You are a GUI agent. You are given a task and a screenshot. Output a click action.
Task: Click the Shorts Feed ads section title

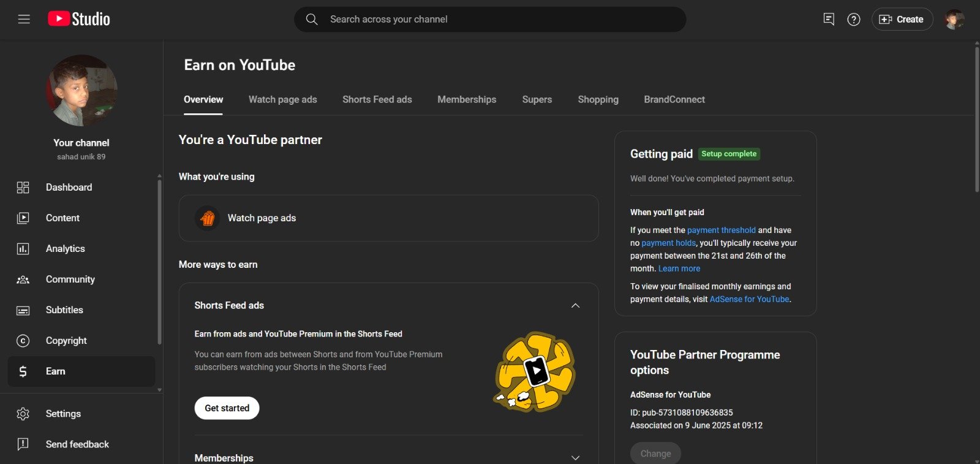pos(229,305)
